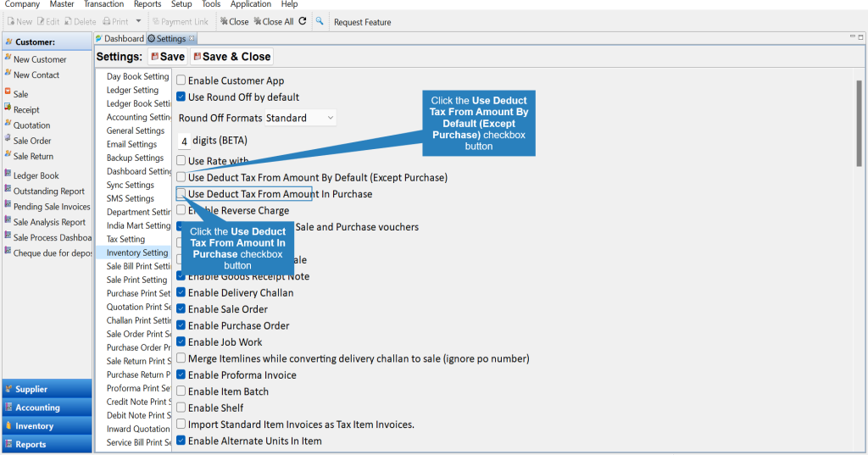868x455 pixels.
Task: Click the Close toolbar button
Action: [234, 21]
